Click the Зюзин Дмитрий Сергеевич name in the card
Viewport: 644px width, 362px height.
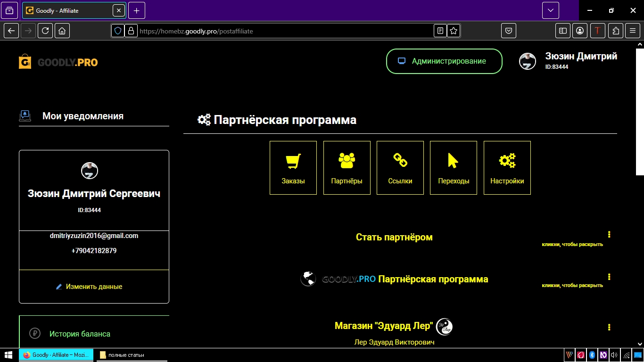click(x=94, y=194)
